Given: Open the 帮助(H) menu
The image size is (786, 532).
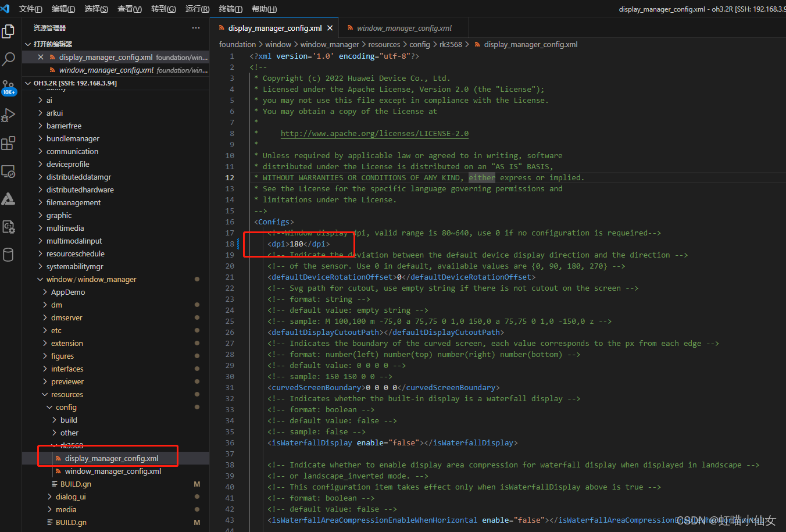Looking at the screenshot, I should pos(264,9).
